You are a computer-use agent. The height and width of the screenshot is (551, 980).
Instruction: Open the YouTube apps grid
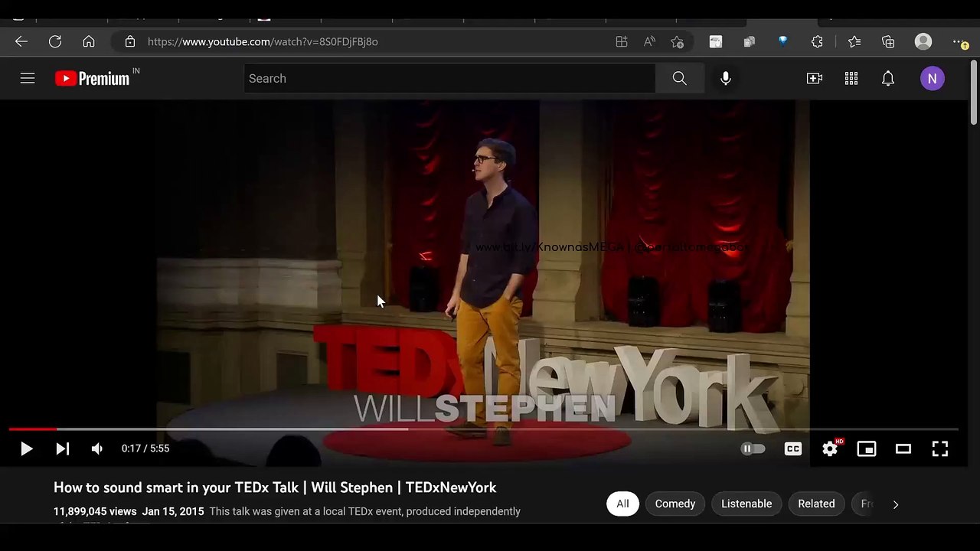851,78
